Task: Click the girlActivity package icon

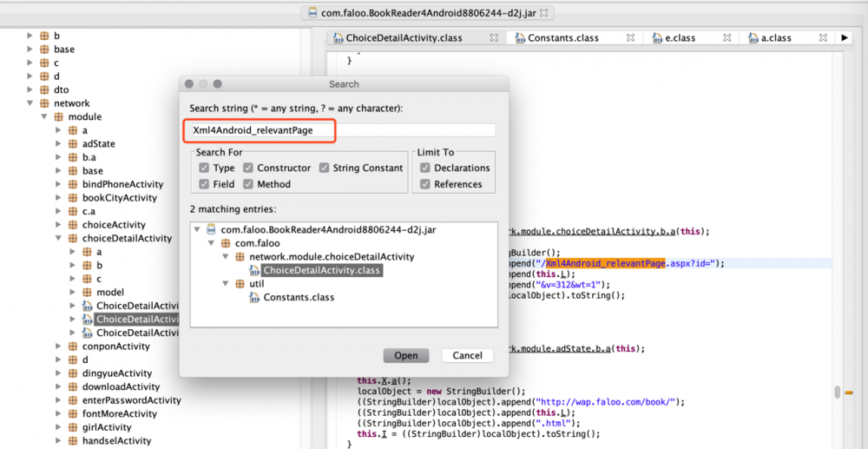Action: click(x=73, y=427)
